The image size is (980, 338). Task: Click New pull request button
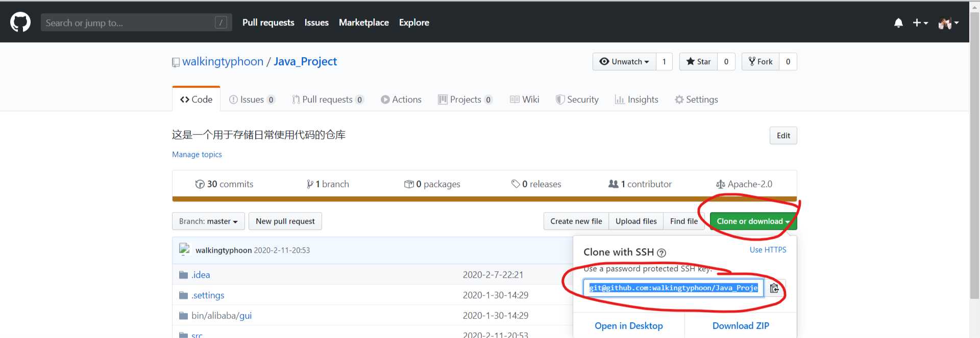click(x=285, y=221)
